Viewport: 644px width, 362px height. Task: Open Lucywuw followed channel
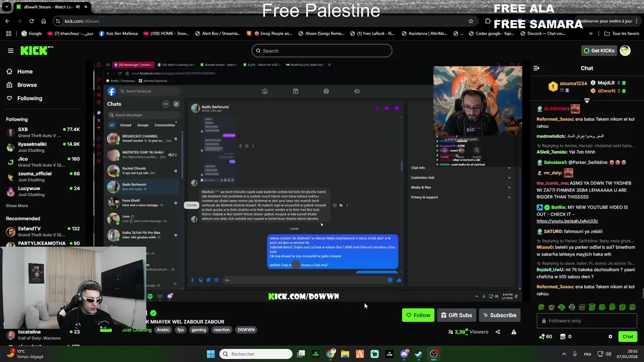[43, 191]
